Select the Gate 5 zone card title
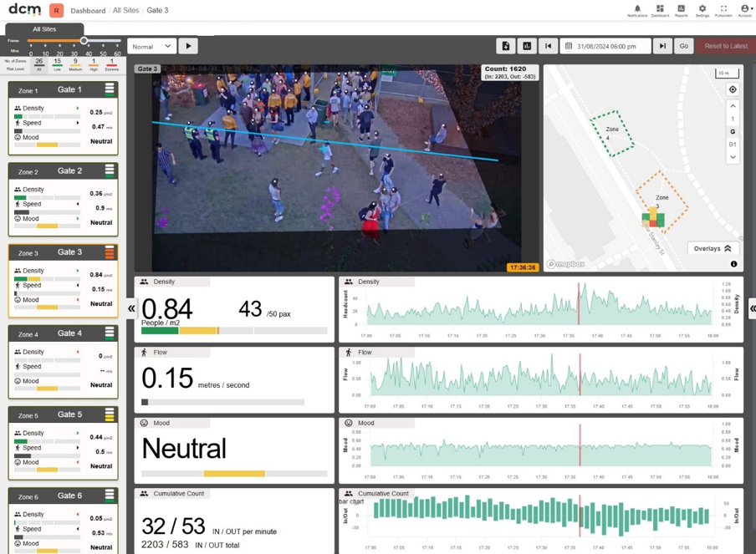Image resolution: width=756 pixels, height=554 pixels. tap(70, 414)
